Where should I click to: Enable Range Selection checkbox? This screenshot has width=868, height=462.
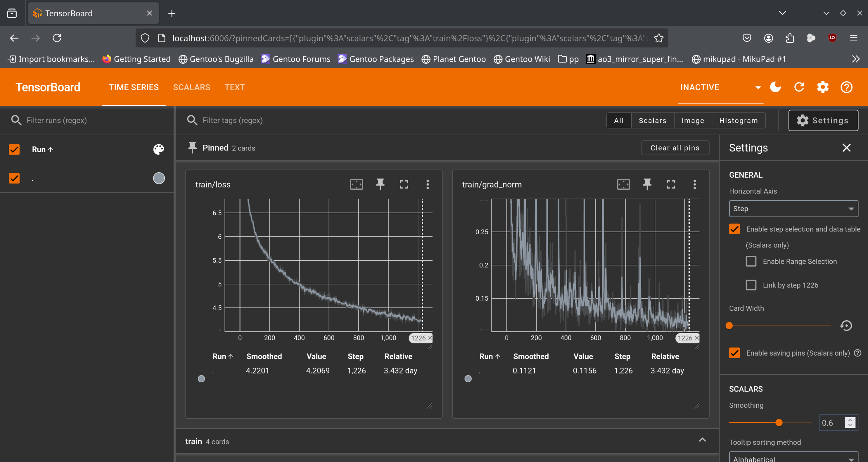tap(751, 261)
